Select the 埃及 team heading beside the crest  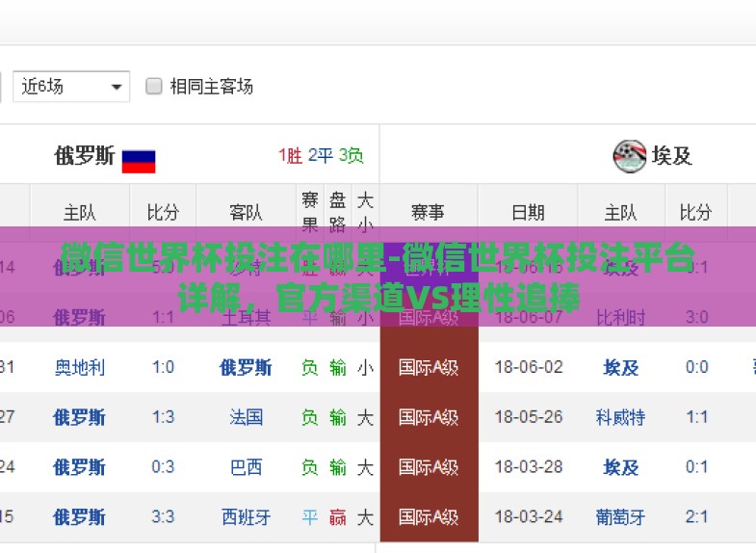[671, 156]
